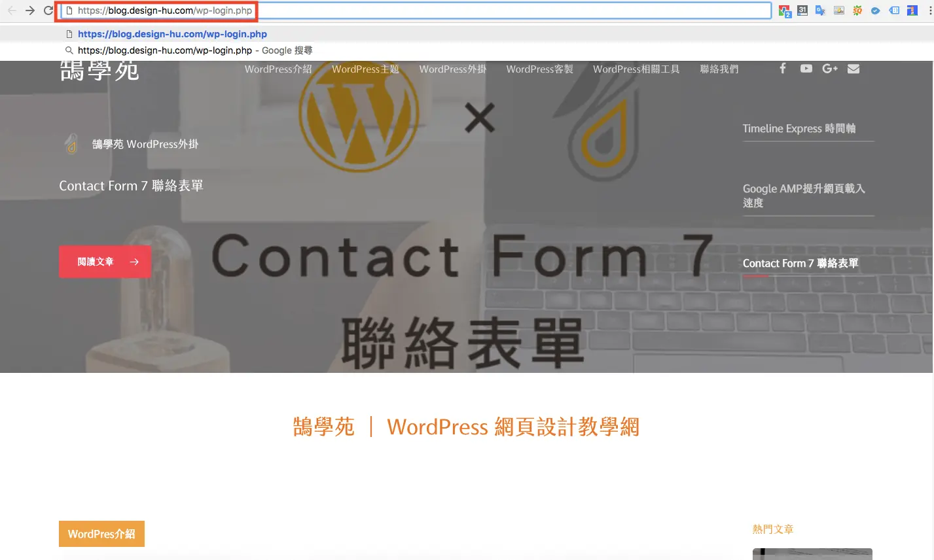This screenshot has width=934, height=560.
Task: Open the popular post thumbnail under 熱門文章
Action: [x=812, y=554]
